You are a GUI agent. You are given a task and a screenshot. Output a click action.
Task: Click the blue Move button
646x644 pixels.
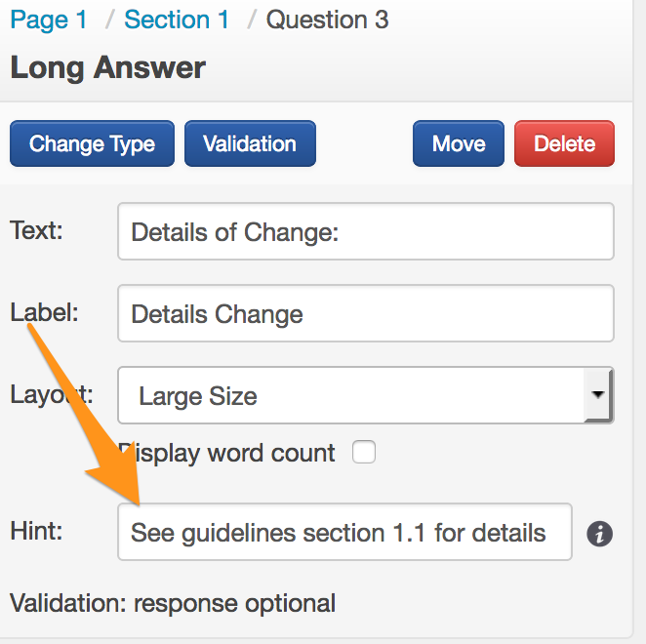tap(459, 144)
